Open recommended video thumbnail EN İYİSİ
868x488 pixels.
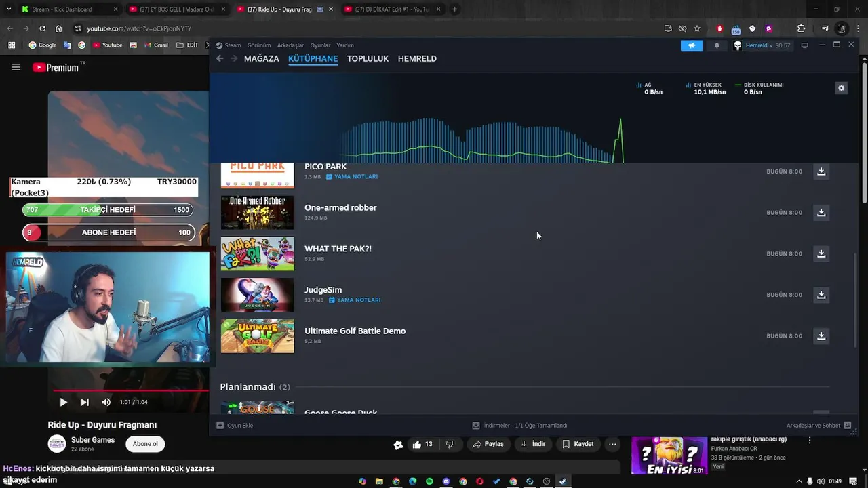click(x=669, y=455)
